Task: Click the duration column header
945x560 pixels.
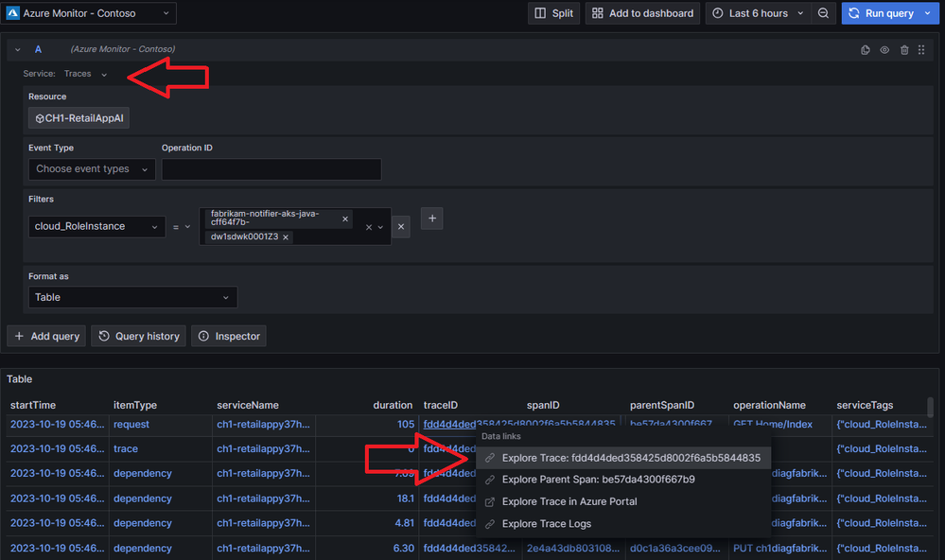Action: 393,405
